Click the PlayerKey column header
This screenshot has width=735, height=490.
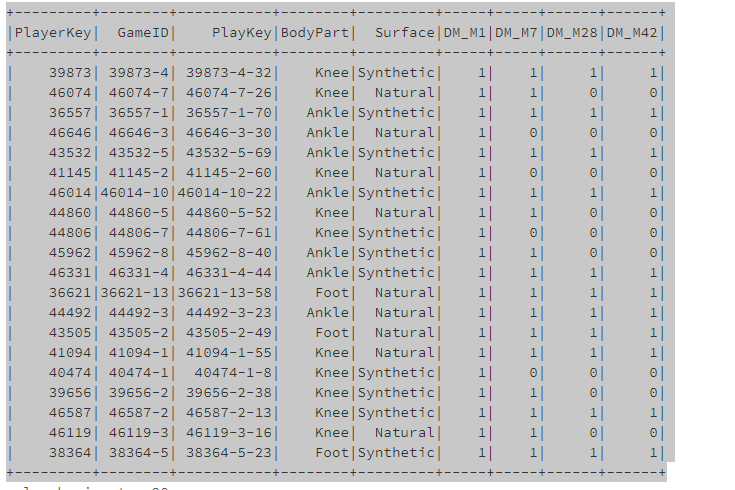tap(53, 32)
